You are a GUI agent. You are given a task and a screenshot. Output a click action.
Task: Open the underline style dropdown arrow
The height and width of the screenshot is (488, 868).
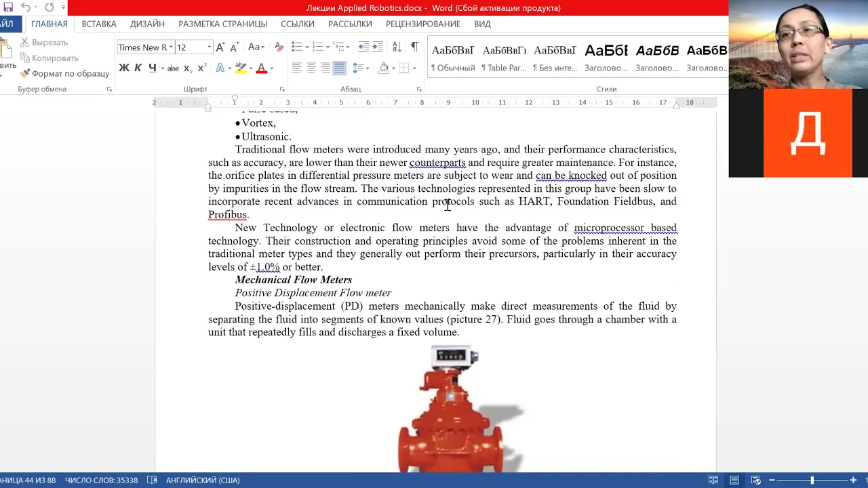(162, 68)
